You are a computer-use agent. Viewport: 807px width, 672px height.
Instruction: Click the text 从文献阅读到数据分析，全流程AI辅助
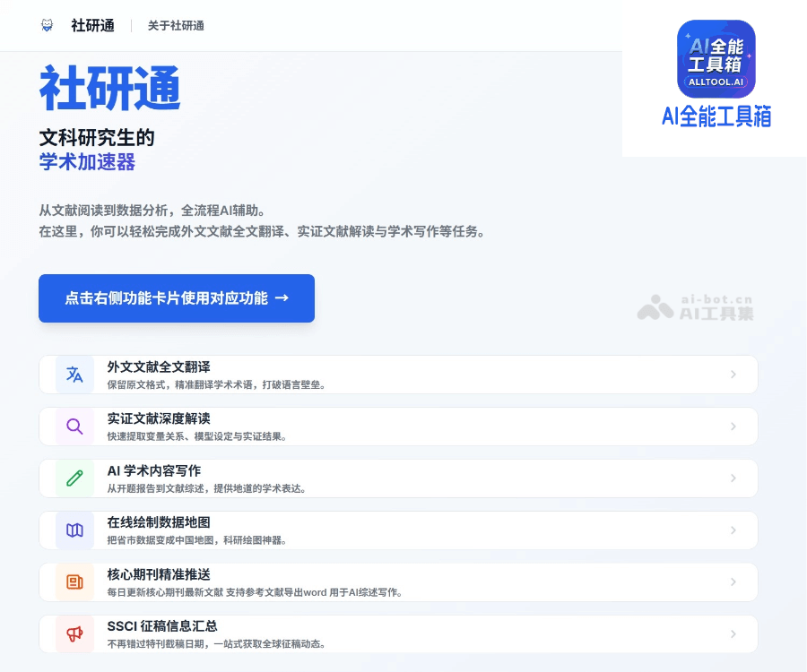click(152, 211)
